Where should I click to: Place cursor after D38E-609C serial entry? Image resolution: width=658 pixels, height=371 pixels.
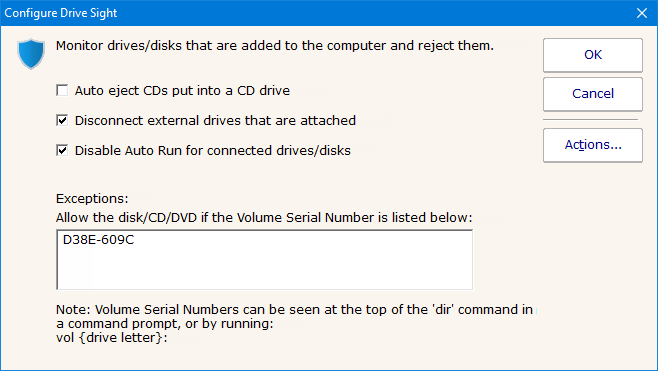tap(135, 240)
